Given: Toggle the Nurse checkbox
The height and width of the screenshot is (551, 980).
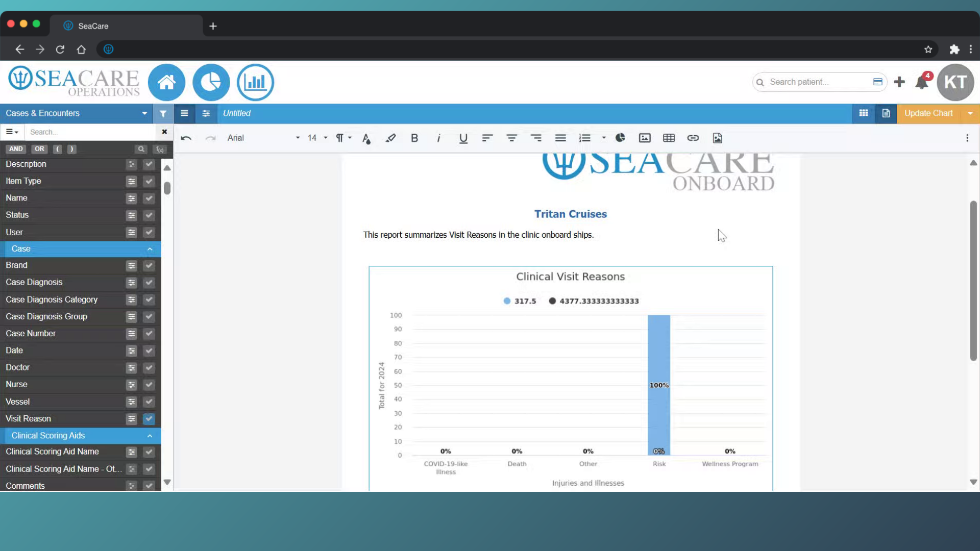Looking at the screenshot, I should [x=149, y=385].
